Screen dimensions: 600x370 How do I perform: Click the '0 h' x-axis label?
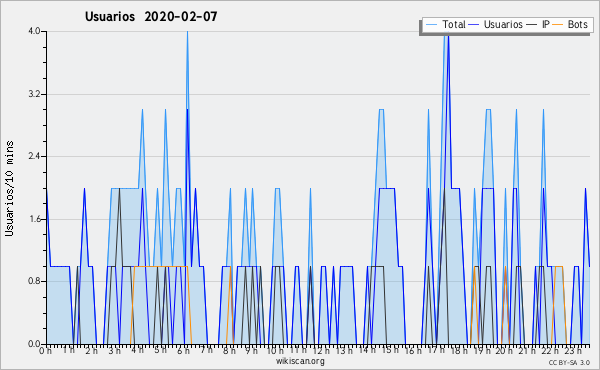pos(46,351)
